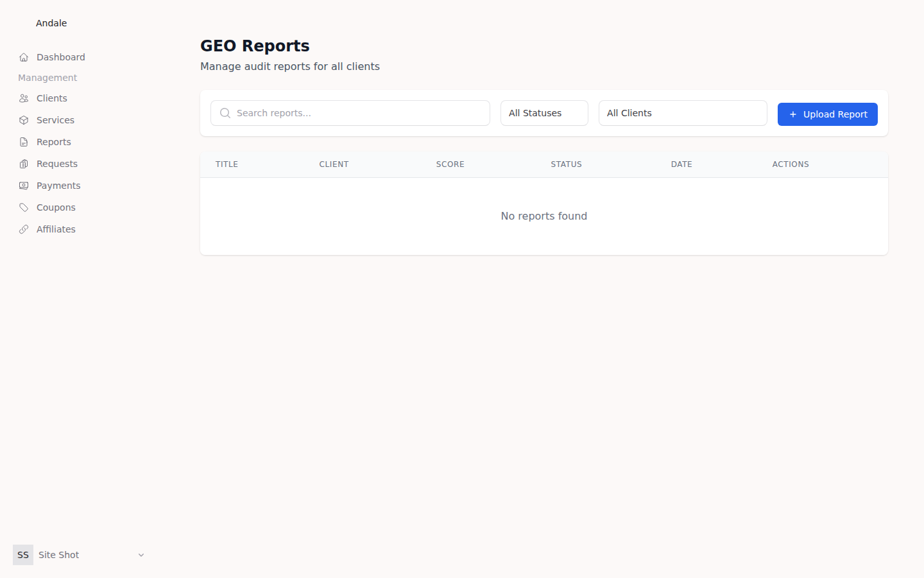Click the Dashboard home icon
Screen dimensions: 924x578
coord(24,57)
